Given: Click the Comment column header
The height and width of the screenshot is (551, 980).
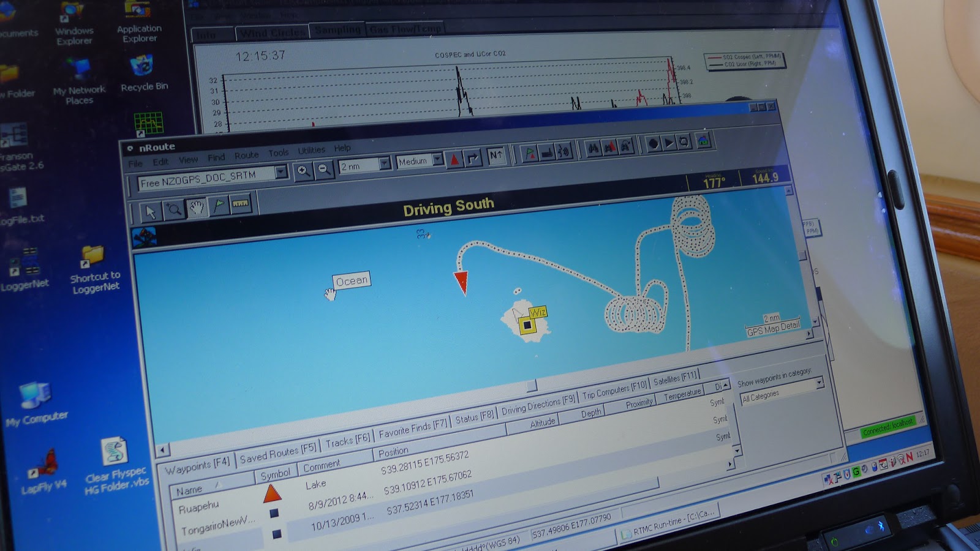Looking at the screenshot, I should 334,464.
